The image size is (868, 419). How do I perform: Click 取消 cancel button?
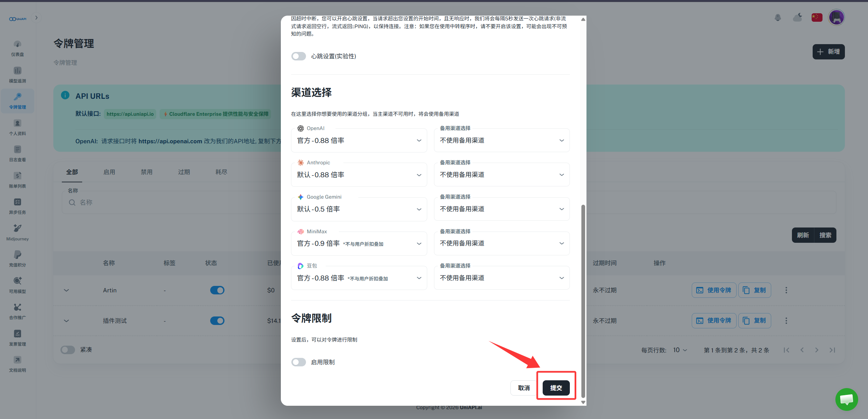[x=524, y=388]
